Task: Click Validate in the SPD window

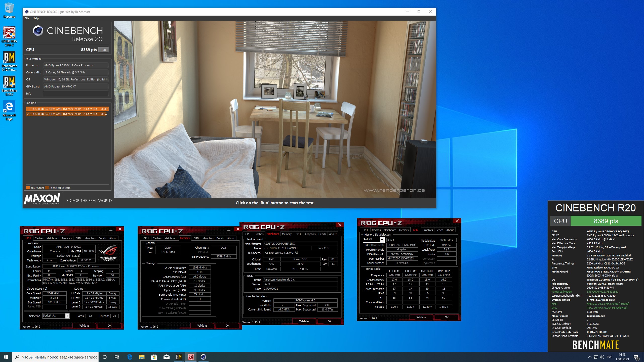Action: [421, 317]
